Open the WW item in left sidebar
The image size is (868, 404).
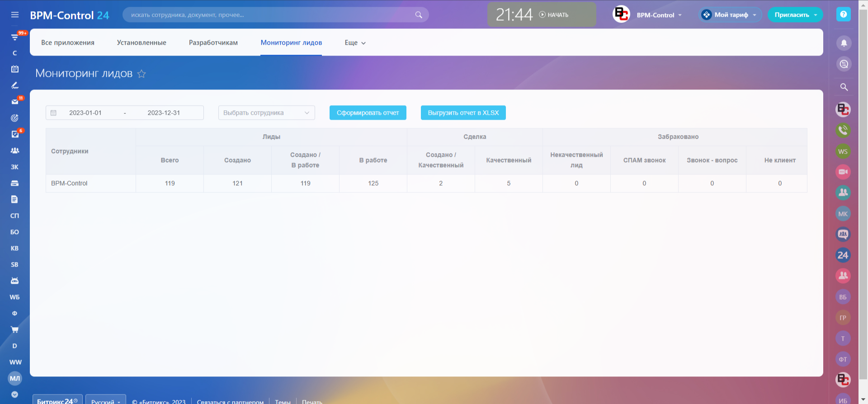click(x=15, y=362)
